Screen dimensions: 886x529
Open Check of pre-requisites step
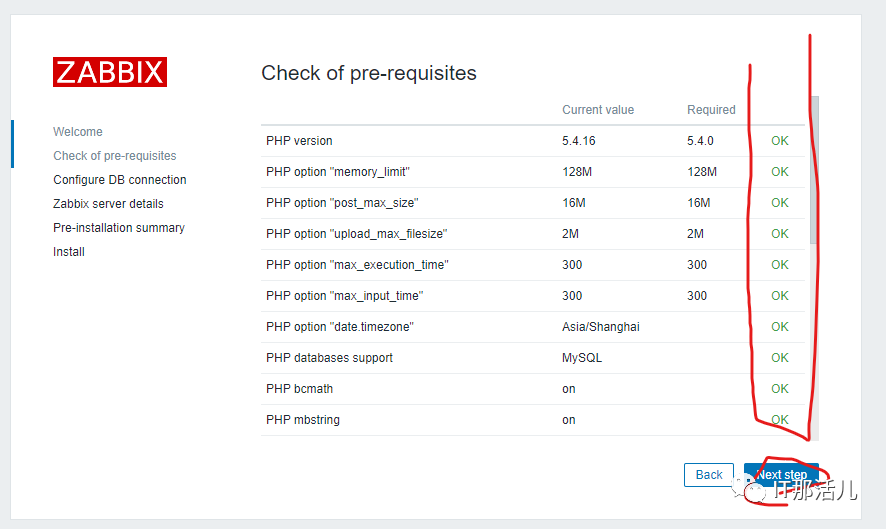point(115,155)
